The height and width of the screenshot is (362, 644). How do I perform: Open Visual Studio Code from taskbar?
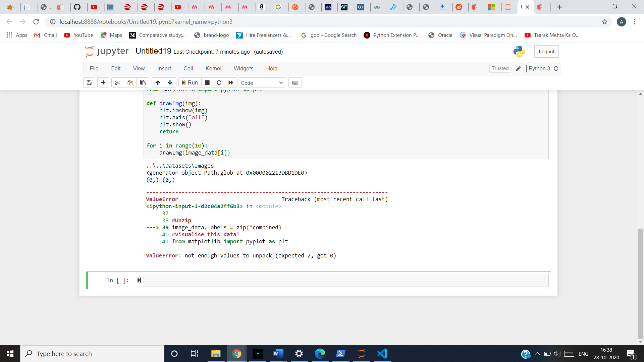[382, 354]
